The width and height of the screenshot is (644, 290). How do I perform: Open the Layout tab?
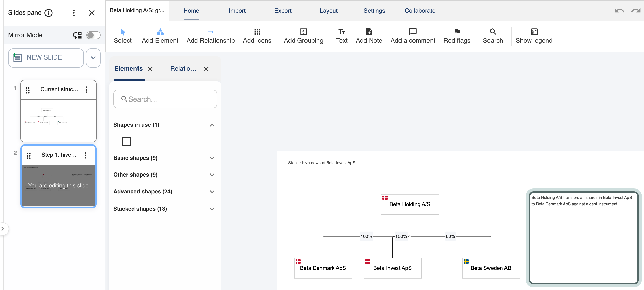point(329,11)
